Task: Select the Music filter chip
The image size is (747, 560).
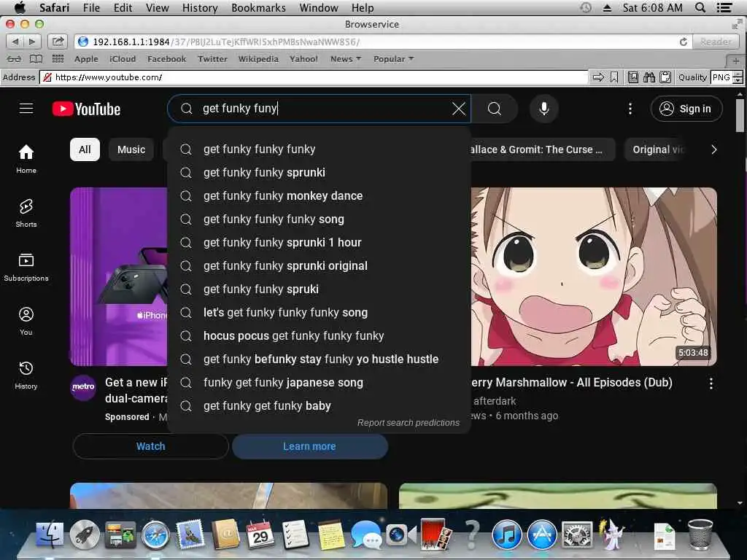Action: click(131, 149)
